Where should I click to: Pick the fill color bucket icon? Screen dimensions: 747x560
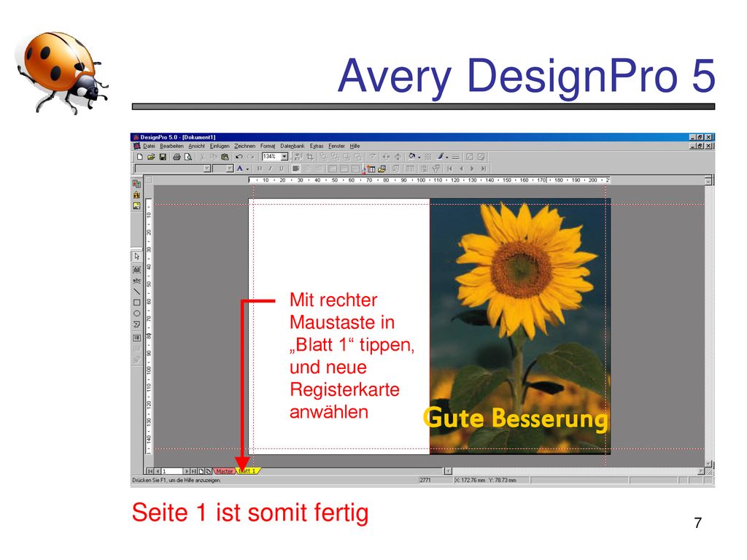coord(412,156)
